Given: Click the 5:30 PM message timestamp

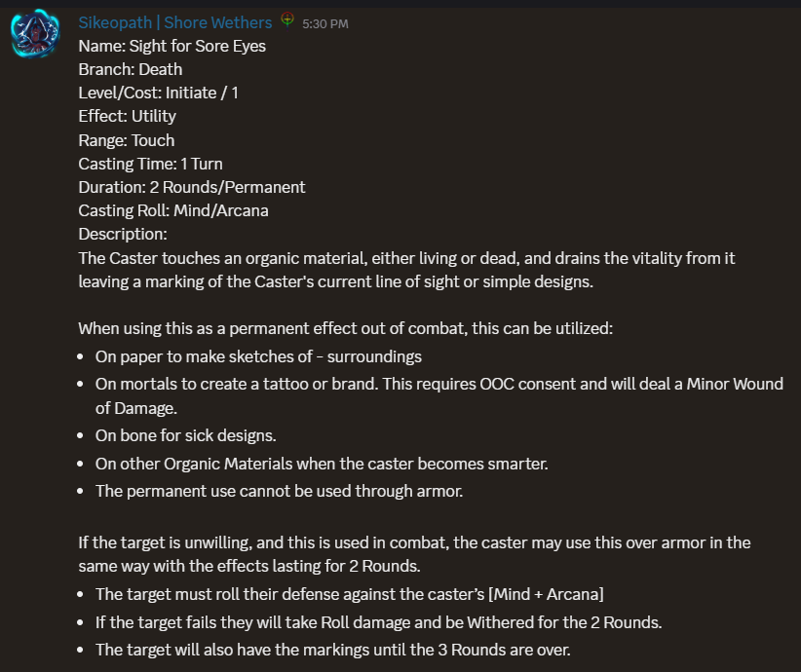Looking at the screenshot, I should pyautogui.click(x=324, y=24).
